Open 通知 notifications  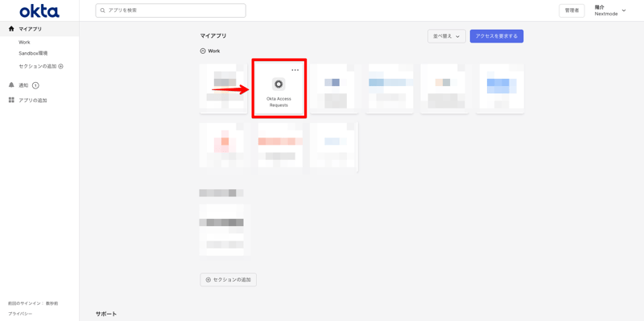24,85
